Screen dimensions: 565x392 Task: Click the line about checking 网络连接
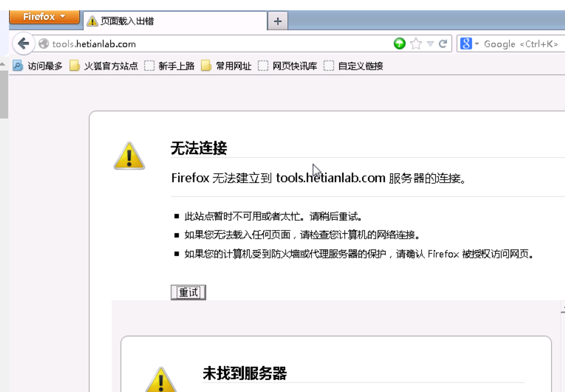pos(302,235)
